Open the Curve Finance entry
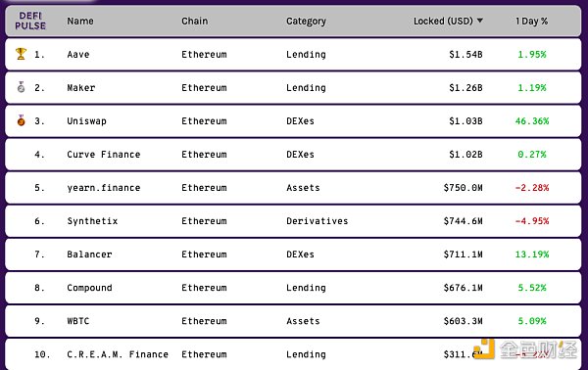The width and height of the screenshot is (588, 370). 104,155
